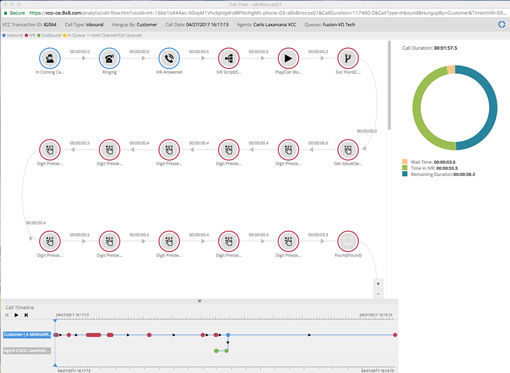This screenshot has height=373, width=510.
Task: Select Digit Pressed node just before Found(Found)
Action: coord(288,241)
